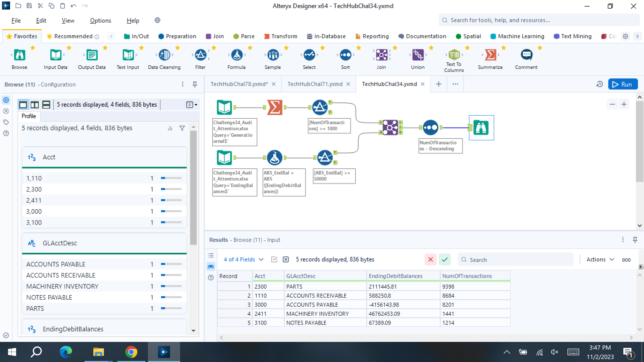Screen dimensions: 644x362
Task: Click the Profile panel vertical scrollbar
Action: coord(193,187)
